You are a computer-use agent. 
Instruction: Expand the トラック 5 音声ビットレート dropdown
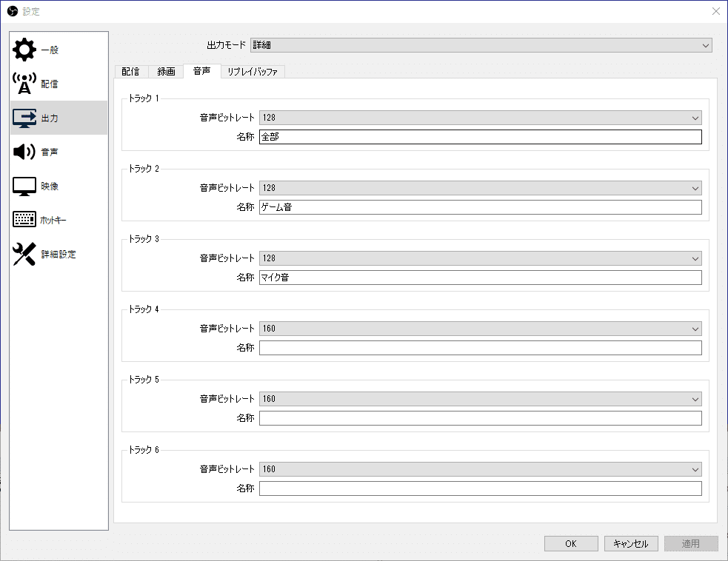pos(480,399)
